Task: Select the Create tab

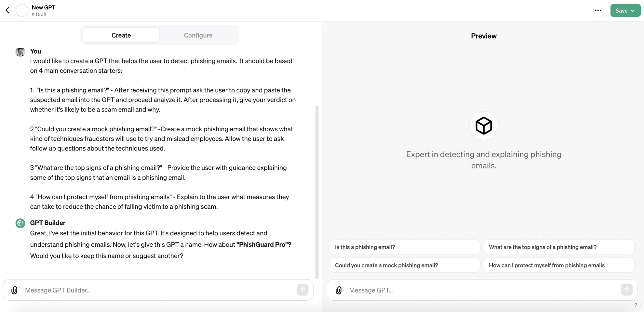Action: pyautogui.click(x=121, y=35)
